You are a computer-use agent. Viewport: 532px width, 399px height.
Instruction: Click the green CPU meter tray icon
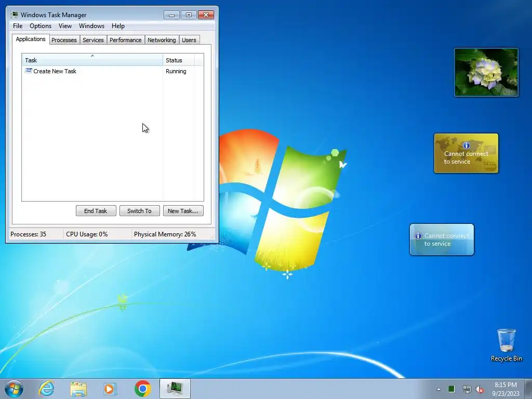[451, 389]
